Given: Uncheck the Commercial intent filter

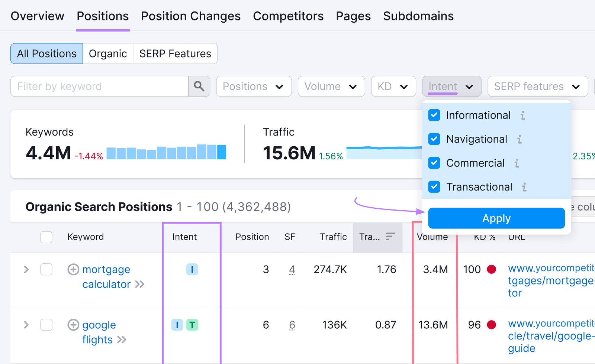Looking at the screenshot, I should pos(434,163).
